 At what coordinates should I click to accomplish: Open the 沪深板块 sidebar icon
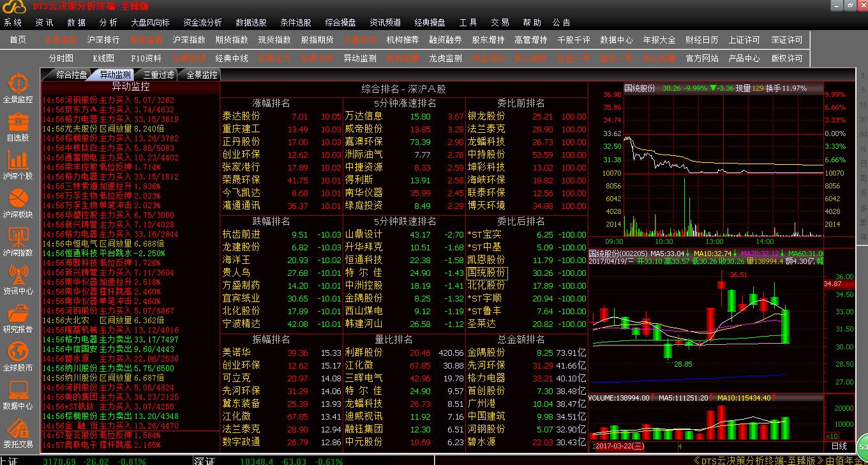(18, 203)
